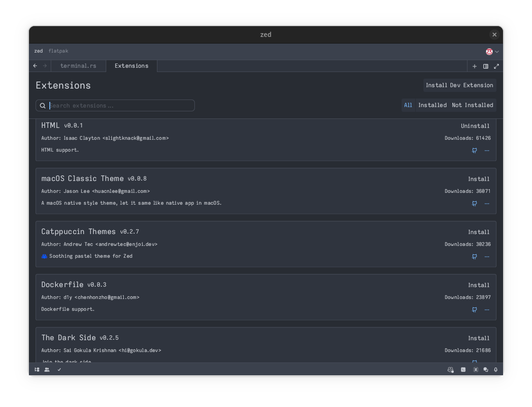This screenshot has height=407, width=532.
Task: Pin the Dockerfile extension
Action: (x=474, y=309)
